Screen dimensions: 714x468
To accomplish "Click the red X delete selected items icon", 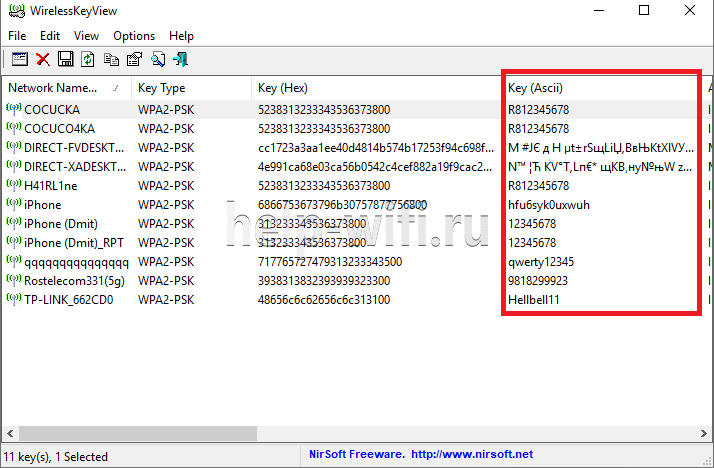I will (x=43, y=59).
